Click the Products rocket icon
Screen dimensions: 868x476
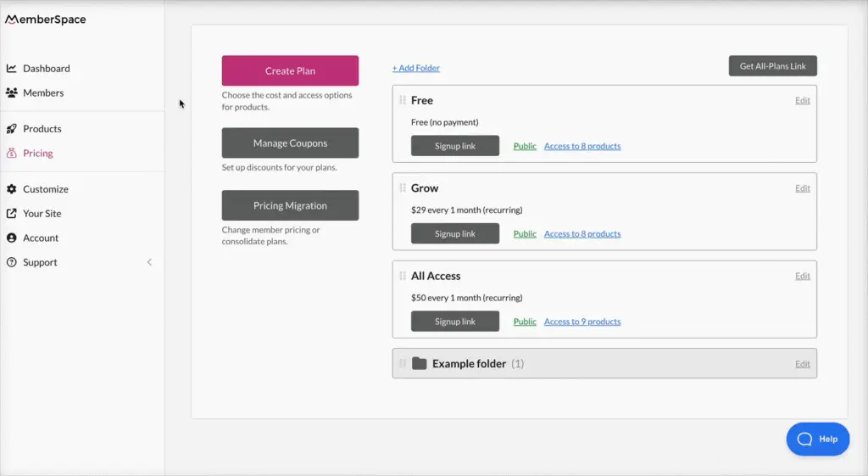click(x=12, y=129)
